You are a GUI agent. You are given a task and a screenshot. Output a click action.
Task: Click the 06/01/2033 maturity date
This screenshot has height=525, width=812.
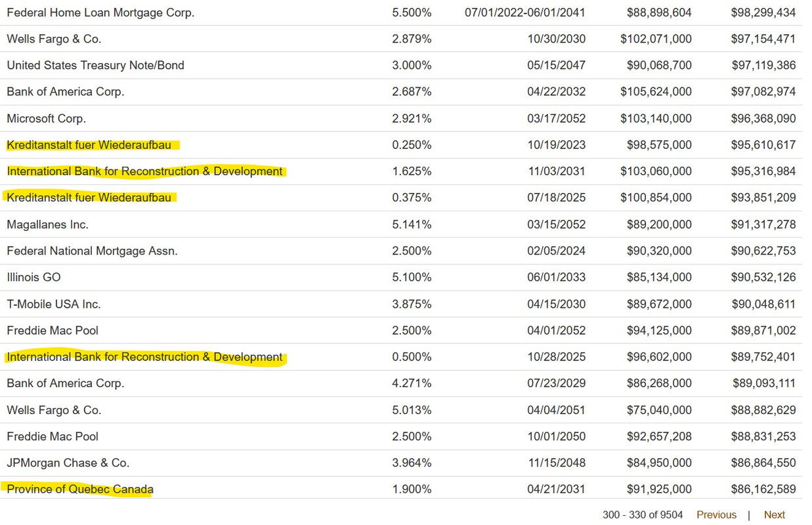557,277
